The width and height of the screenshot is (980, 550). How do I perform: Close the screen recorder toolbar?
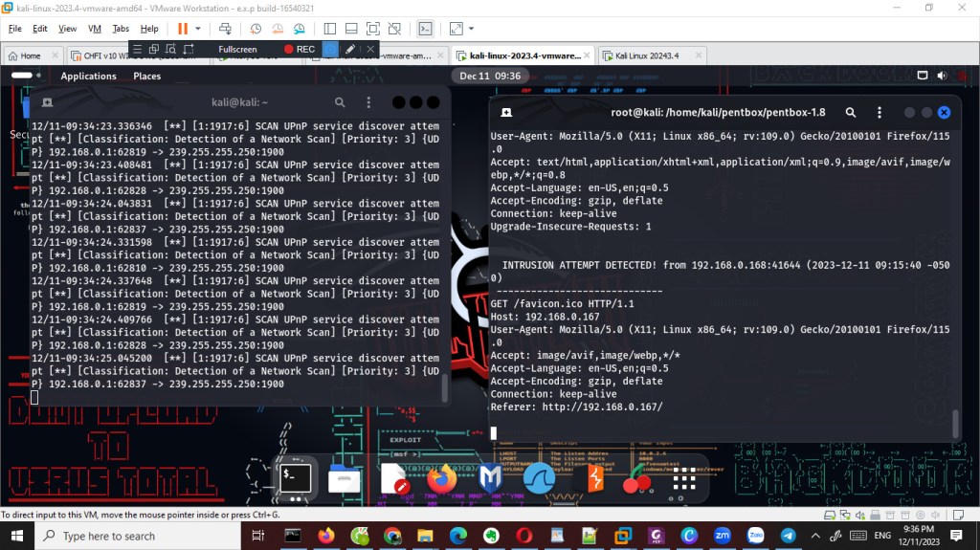click(370, 49)
